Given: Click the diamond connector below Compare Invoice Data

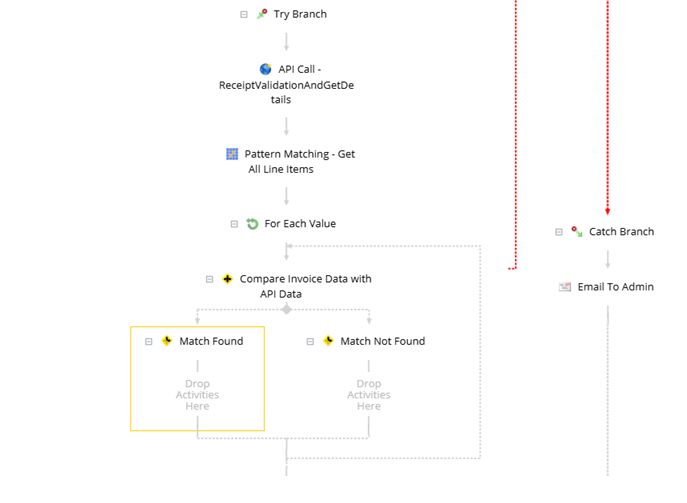Looking at the screenshot, I should click(286, 309).
